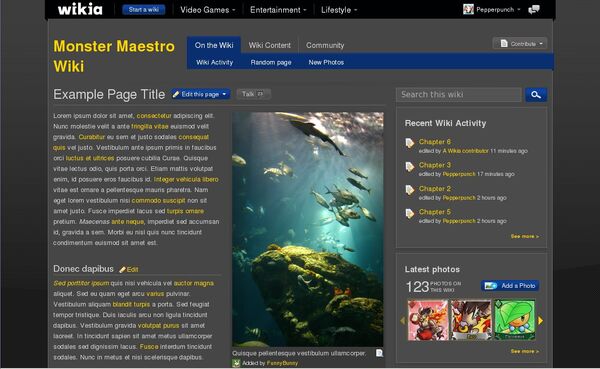Click the image details icon under the aquarium photo
The image size is (600, 369).
point(379,353)
